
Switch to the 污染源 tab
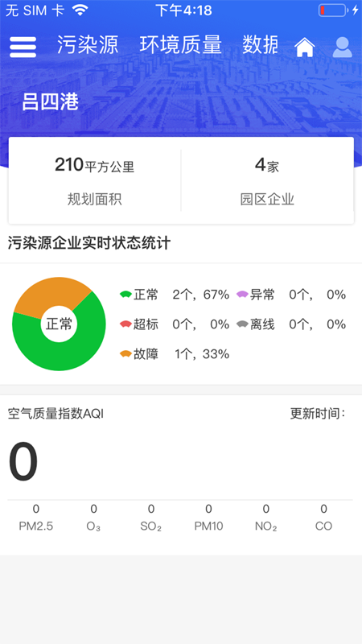(88, 45)
